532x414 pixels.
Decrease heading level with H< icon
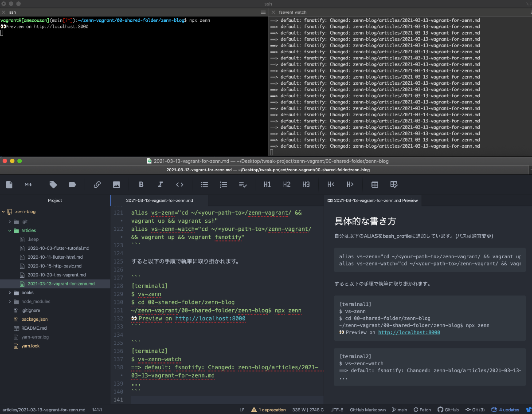pos(331,185)
